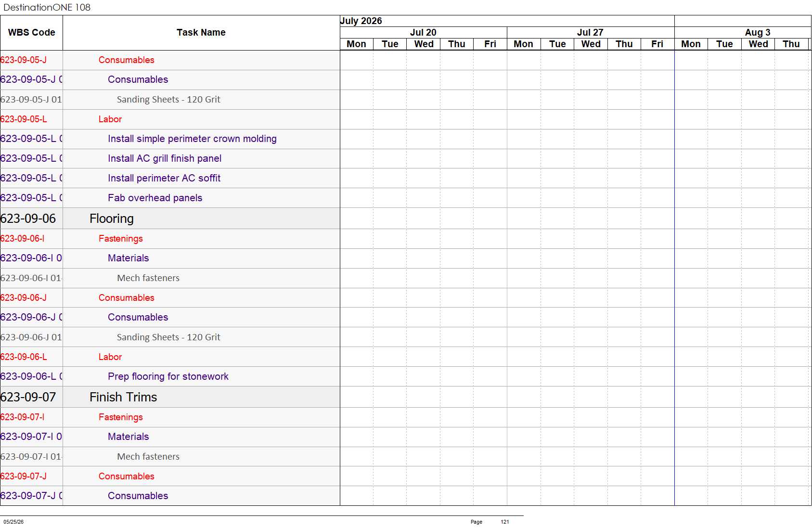Select Install simple perimeter crown molding task

[192, 139]
